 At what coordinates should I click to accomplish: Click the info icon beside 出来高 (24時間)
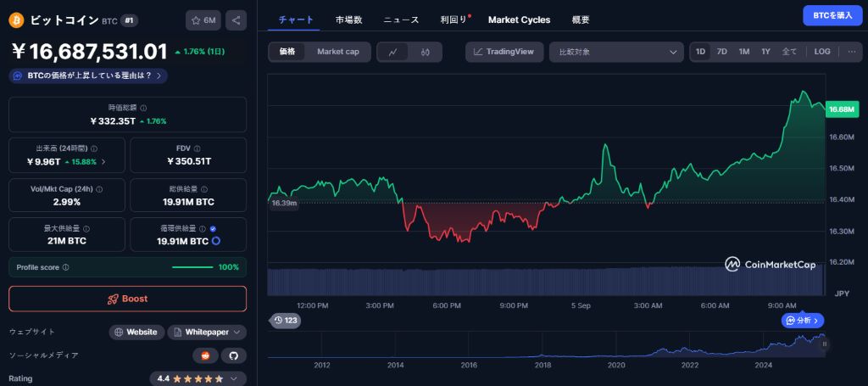pos(94,149)
